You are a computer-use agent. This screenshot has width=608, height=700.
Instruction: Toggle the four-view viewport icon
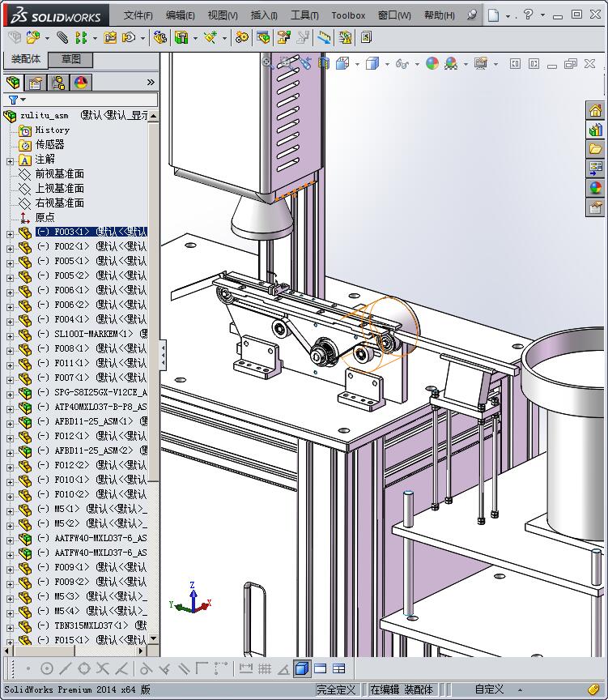339,668
